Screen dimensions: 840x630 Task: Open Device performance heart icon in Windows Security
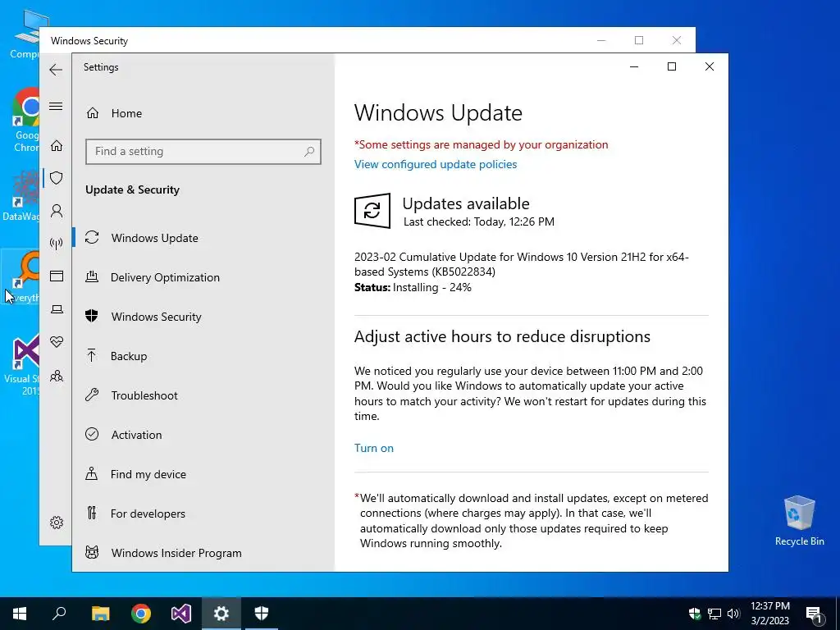pyautogui.click(x=57, y=342)
